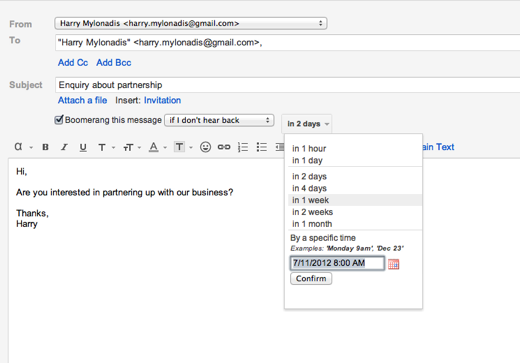Open the calendar date picker icon

[x=393, y=264]
